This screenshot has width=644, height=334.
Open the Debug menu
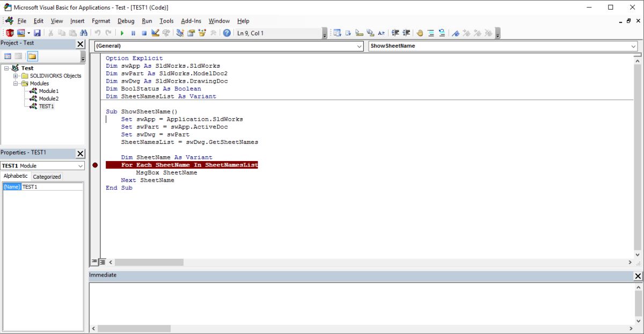point(126,21)
